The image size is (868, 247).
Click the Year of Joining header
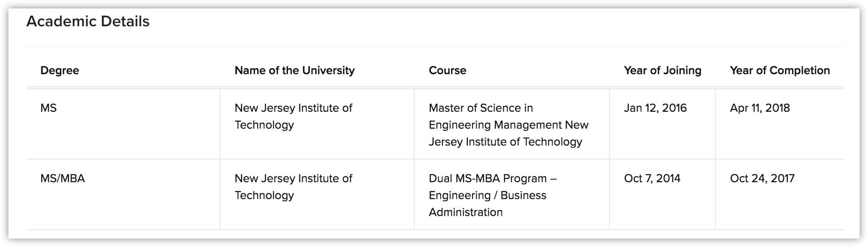point(662,70)
